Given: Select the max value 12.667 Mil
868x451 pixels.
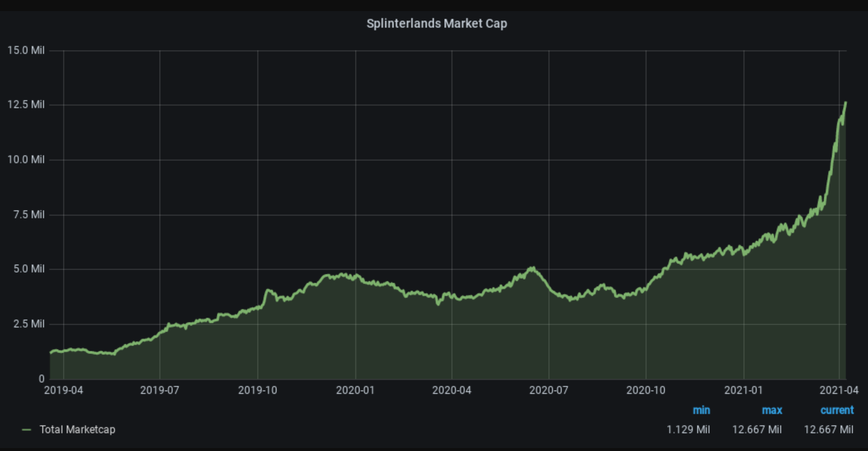Looking at the screenshot, I should click(757, 429).
